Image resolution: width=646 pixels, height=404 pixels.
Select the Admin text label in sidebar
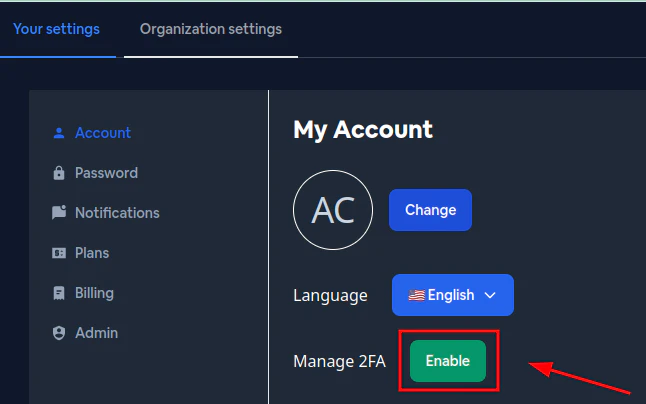(x=96, y=333)
